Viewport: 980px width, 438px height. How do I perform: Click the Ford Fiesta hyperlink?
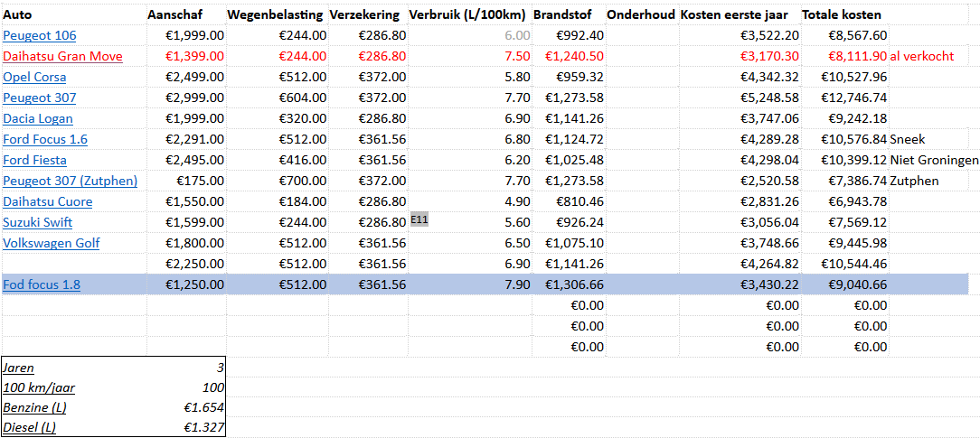pos(34,160)
